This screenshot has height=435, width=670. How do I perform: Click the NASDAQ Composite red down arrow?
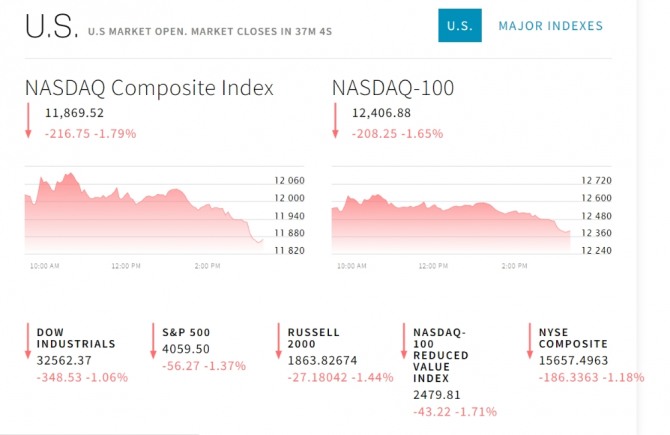[x=29, y=121]
